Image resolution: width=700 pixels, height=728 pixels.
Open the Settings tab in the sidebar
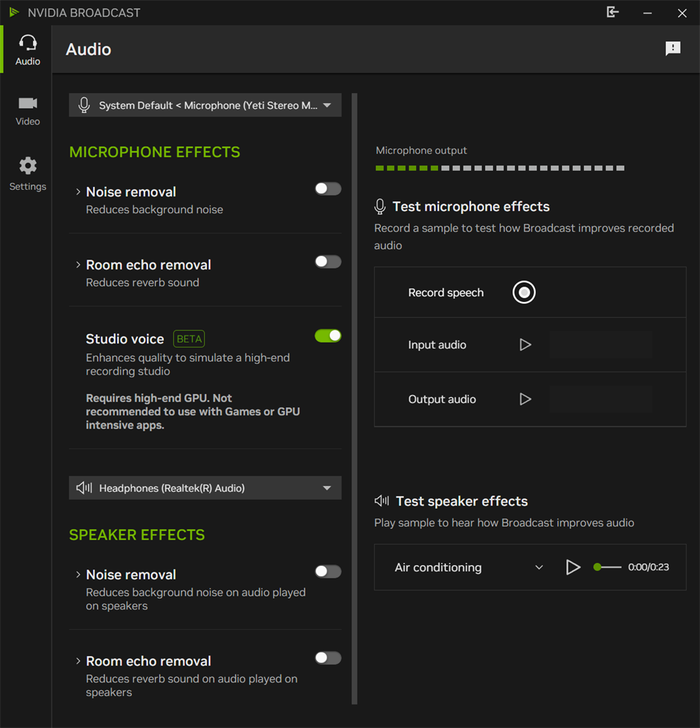[x=28, y=174]
